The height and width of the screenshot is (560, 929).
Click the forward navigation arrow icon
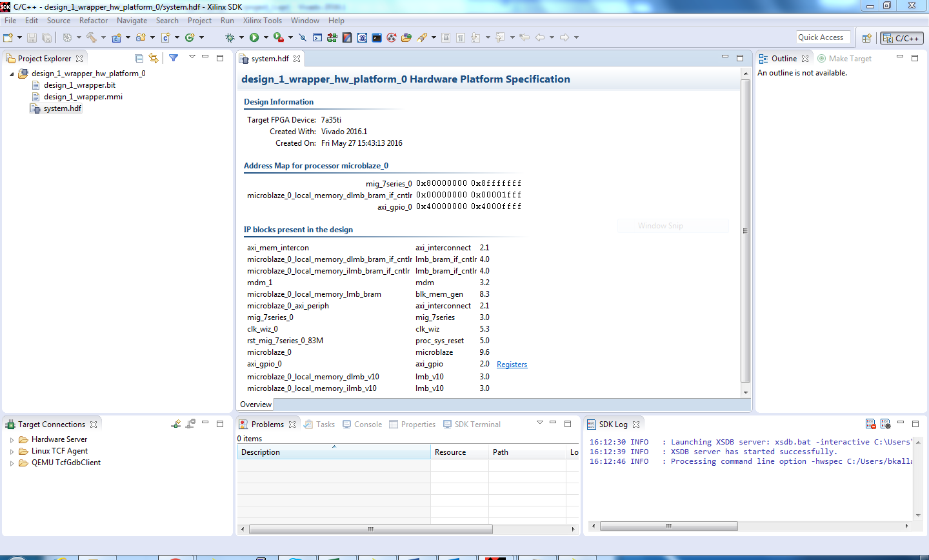coord(564,37)
